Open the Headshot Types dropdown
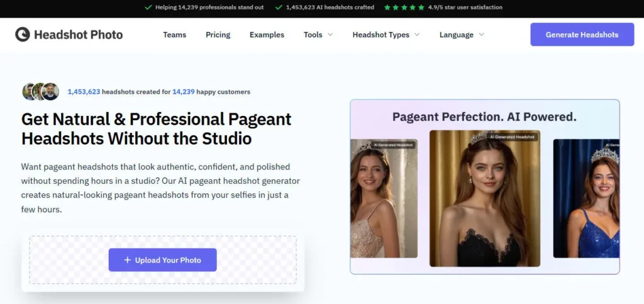 [386, 35]
